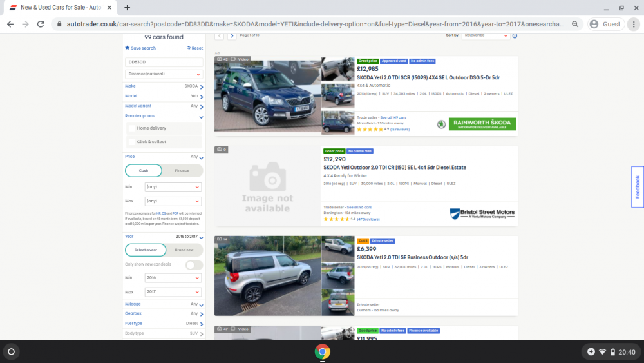Open the zoom magnifier icon in address bar

575,25
